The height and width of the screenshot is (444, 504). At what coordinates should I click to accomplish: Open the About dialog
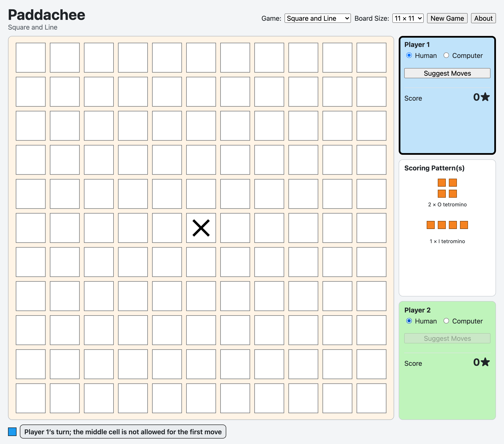click(483, 18)
